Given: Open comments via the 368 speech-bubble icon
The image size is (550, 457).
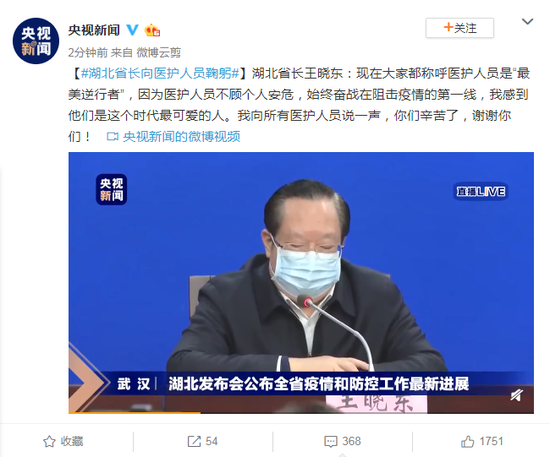Looking at the screenshot, I should 331,441.
